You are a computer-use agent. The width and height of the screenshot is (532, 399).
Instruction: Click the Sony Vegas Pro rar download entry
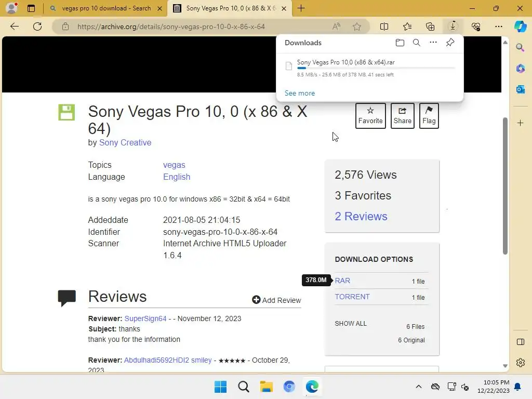click(370, 68)
